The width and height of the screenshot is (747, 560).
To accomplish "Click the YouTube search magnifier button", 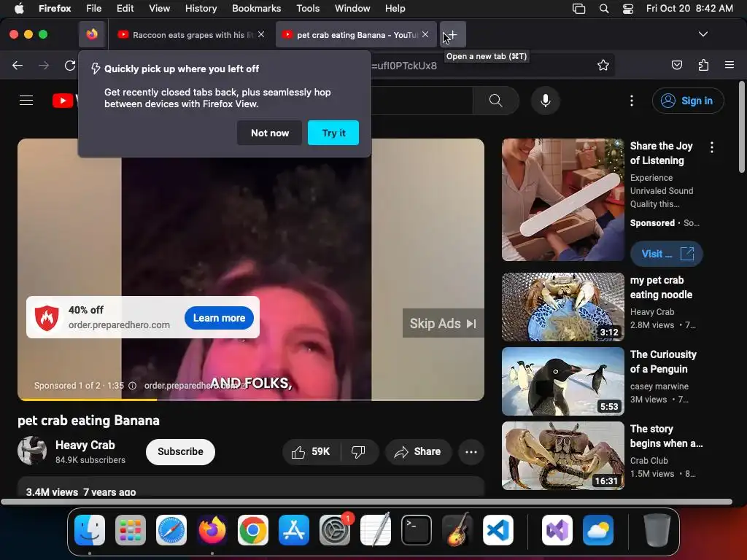I will (x=495, y=101).
